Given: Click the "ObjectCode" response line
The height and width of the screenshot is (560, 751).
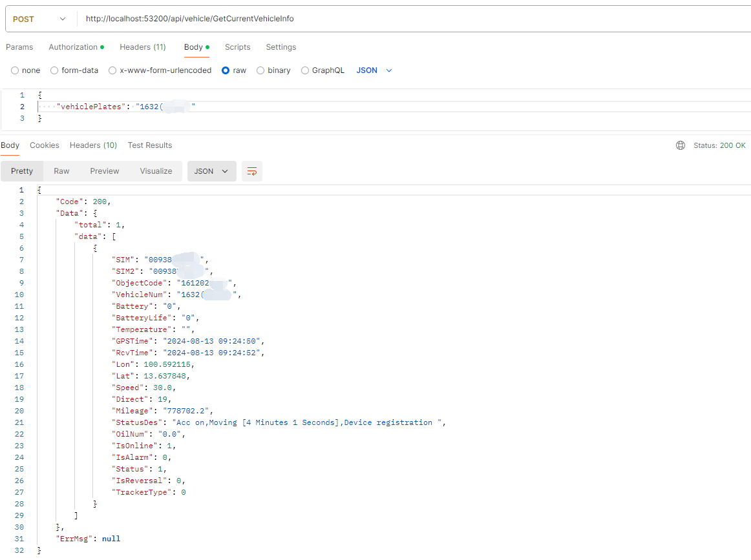Looking at the screenshot, I should [174, 284].
